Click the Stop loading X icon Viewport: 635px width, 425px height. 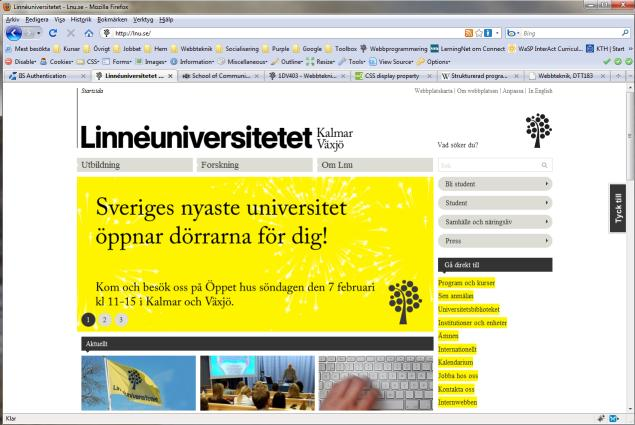[71, 33]
